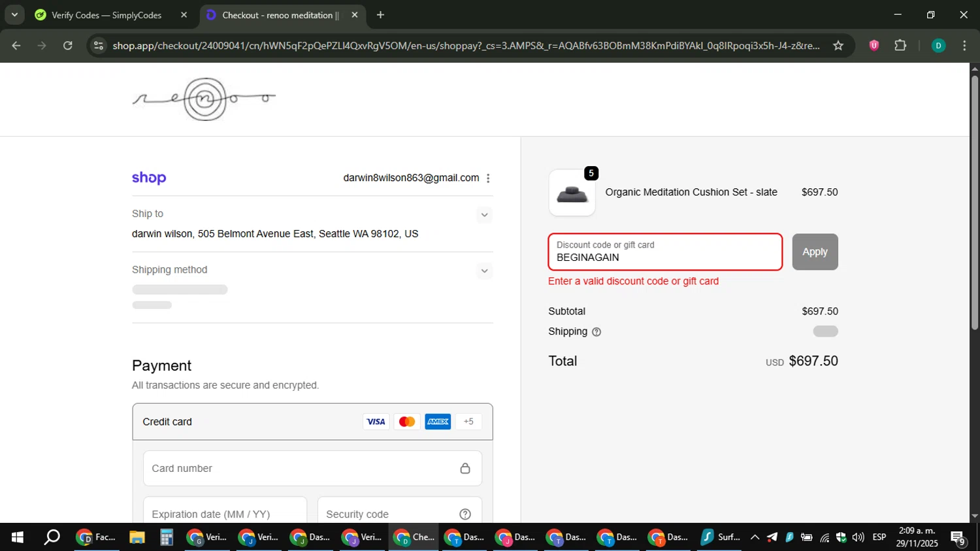
Task: Expand the Shipping method chevron
Action: click(x=484, y=271)
